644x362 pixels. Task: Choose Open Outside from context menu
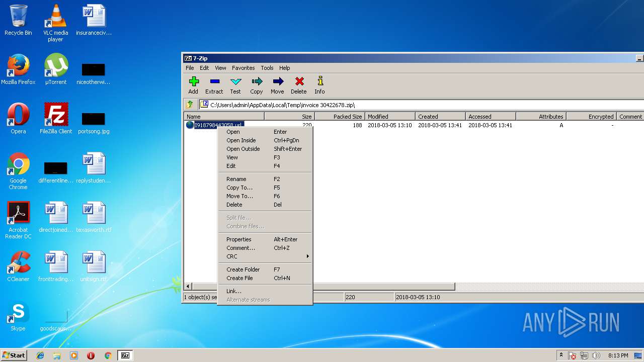[265, 149]
